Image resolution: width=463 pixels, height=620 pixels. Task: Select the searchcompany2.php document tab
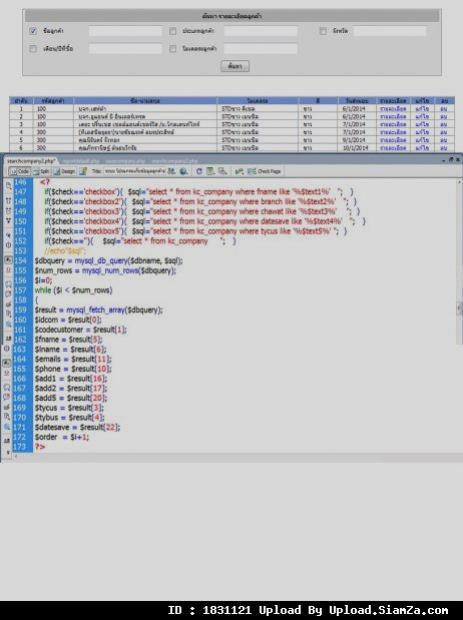point(31,161)
